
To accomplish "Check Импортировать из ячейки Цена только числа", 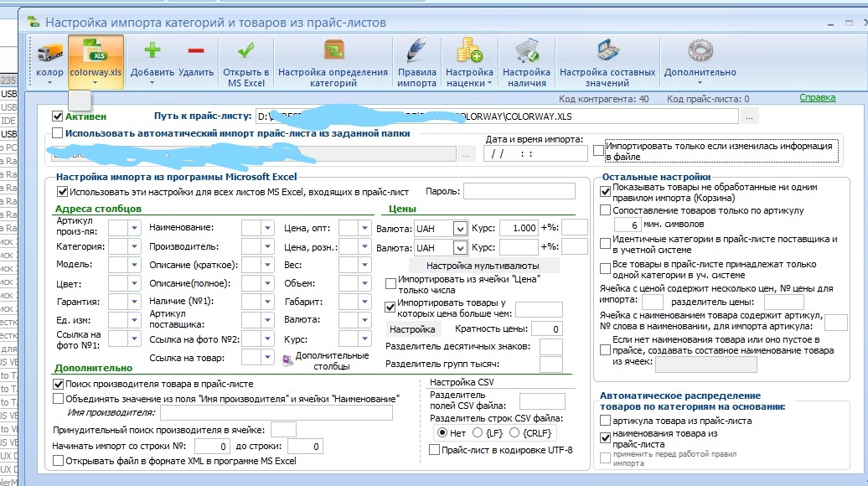I will (390, 284).
